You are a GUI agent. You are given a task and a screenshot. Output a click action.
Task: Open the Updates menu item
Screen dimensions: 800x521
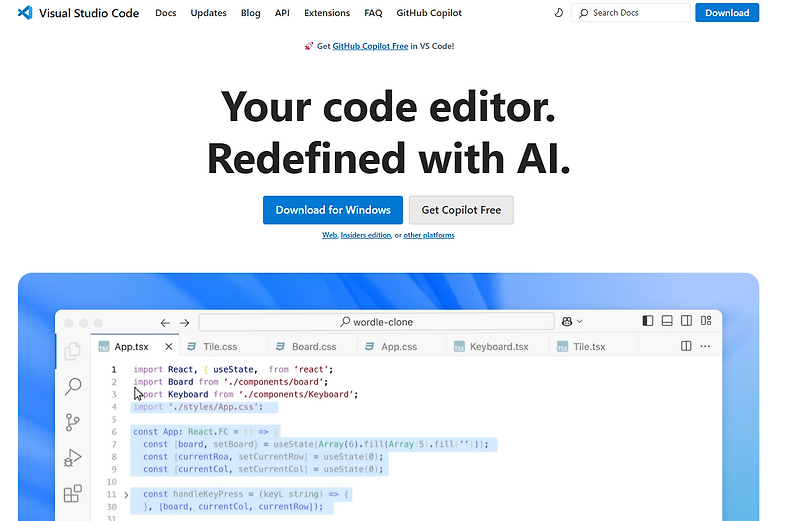[x=208, y=13]
